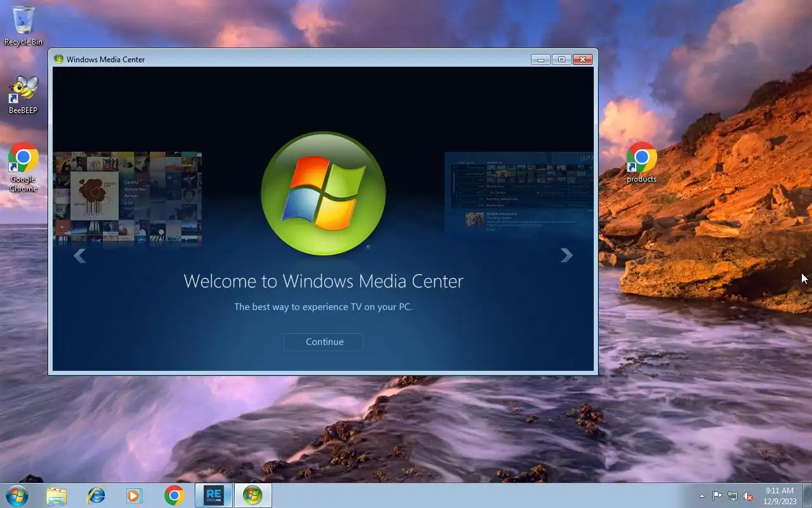
Task: Close the Windows Media Center window
Action: pyautogui.click(x=582, y=60)
